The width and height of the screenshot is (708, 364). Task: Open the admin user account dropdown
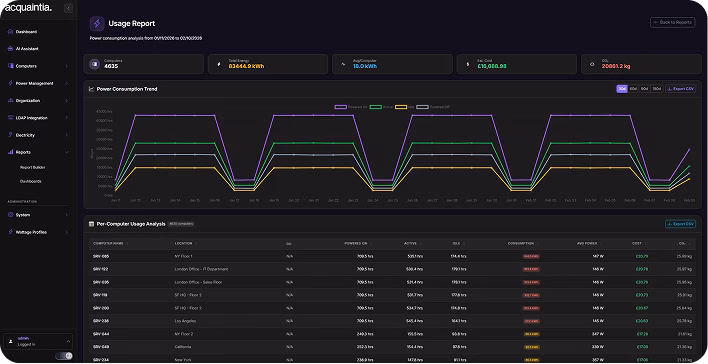38,341
